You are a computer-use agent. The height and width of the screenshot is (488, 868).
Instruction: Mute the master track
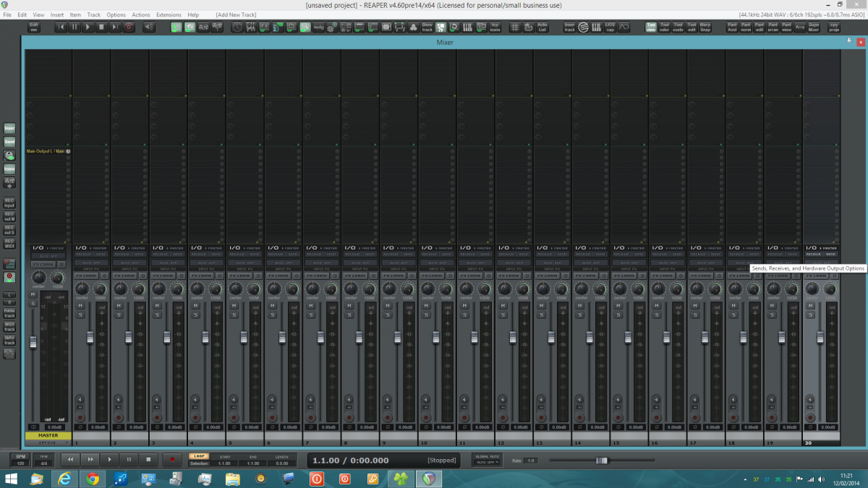pyautogui.click(x=33, y=295)
